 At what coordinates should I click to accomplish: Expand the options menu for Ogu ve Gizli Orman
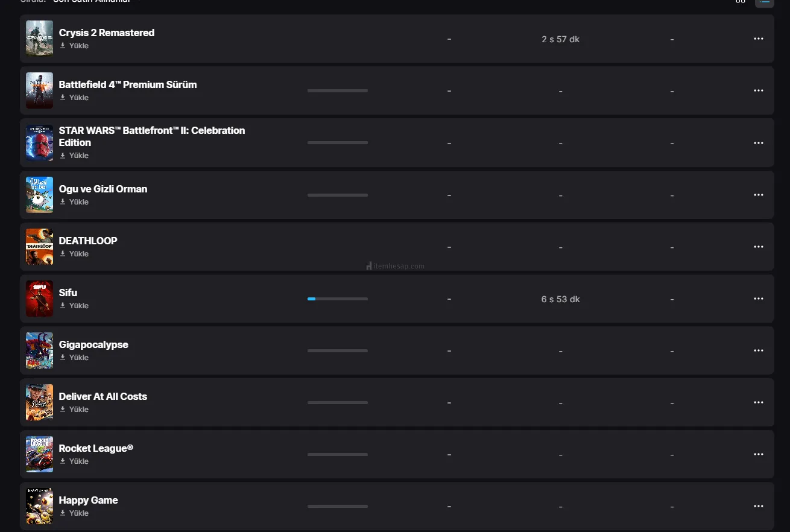(x=759, y=195)
